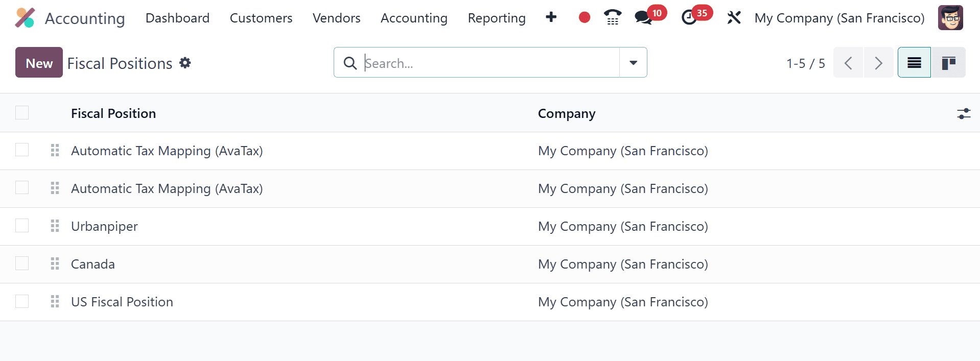Expand the search options dropdown arrow
Screen dimensions: 980x361
[633, 63]
